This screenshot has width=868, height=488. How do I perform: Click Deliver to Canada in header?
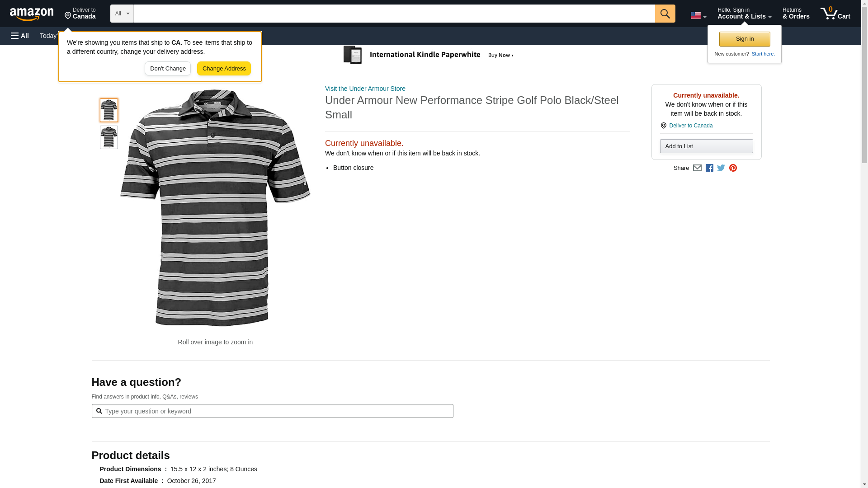click(x=80, y=13)
